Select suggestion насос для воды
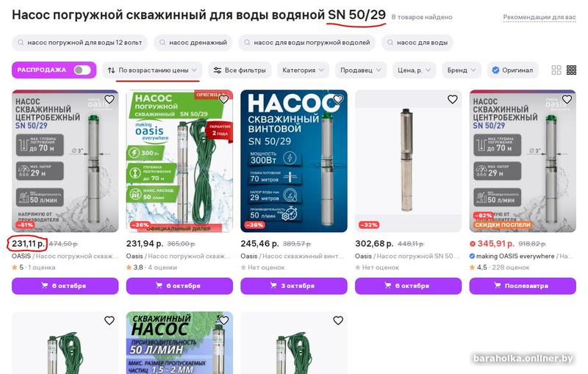Screen dimensions: 588x374 pyautogui.click(x=417, y=43)
